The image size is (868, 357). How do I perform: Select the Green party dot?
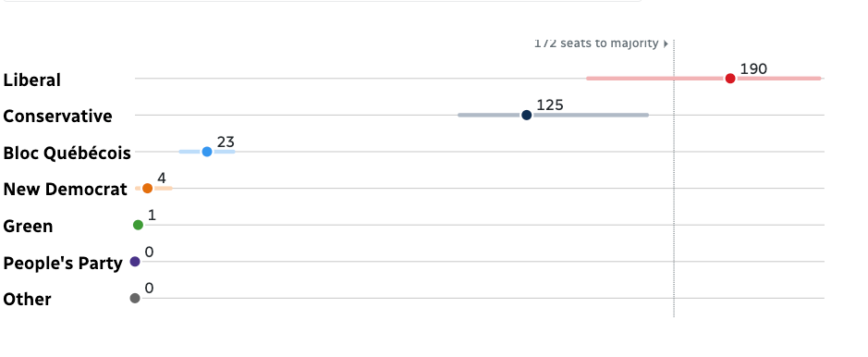(x=138, y=225)
